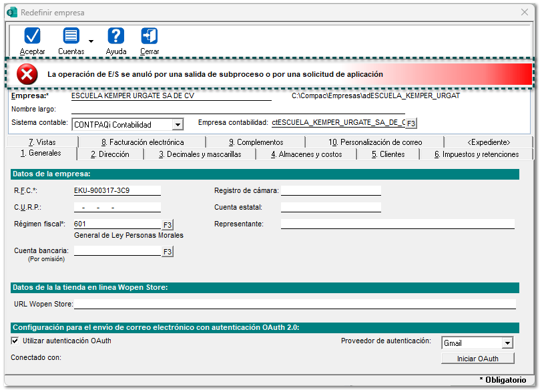Click F3 button next to Empresa contabilidad
Viewport: 542px width, 392px height.
[411, 124]
